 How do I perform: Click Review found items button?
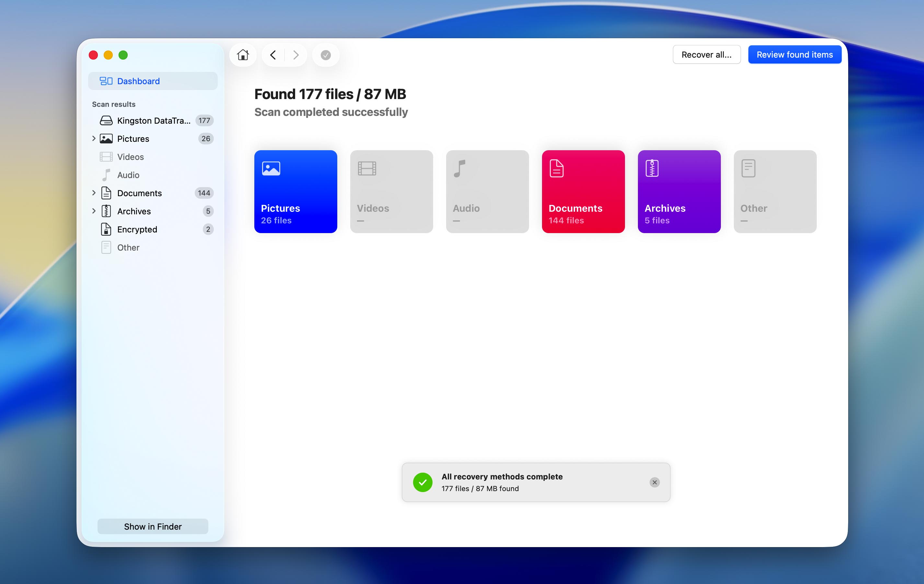[x=795, y=54]
